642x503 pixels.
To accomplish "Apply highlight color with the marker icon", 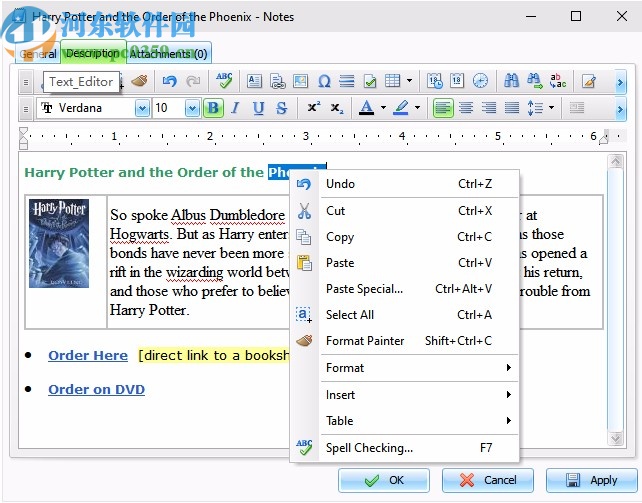I will tap(400, 108).
